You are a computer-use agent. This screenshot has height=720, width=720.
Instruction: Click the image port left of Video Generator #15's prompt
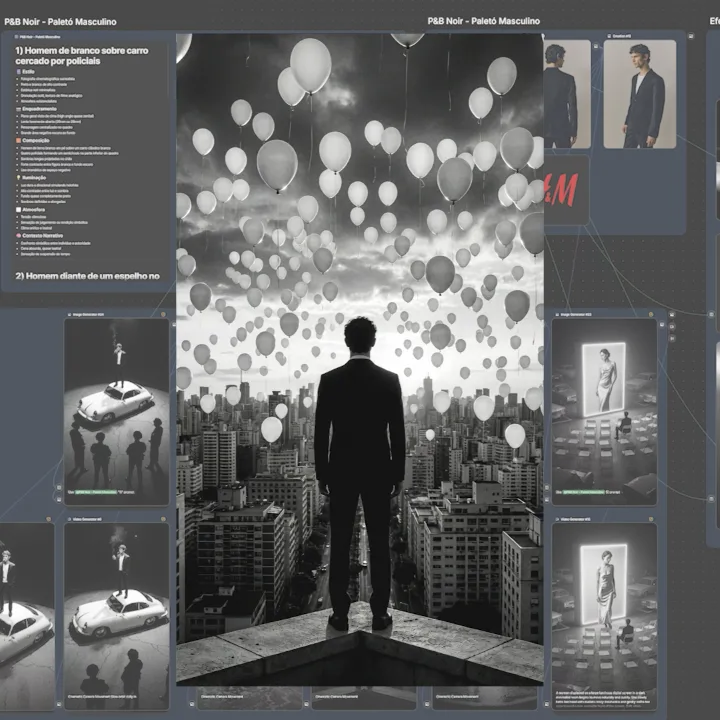pyautogui.click(x=546, y=704)
